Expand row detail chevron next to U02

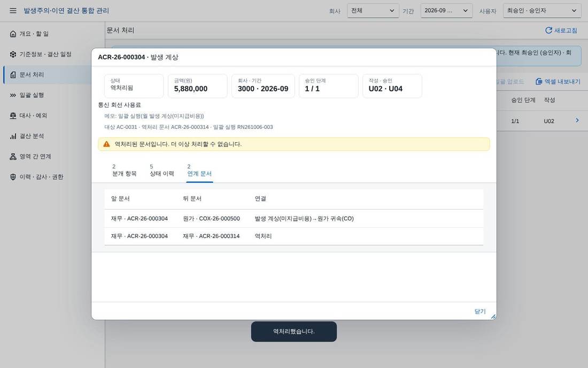(577, 120)
